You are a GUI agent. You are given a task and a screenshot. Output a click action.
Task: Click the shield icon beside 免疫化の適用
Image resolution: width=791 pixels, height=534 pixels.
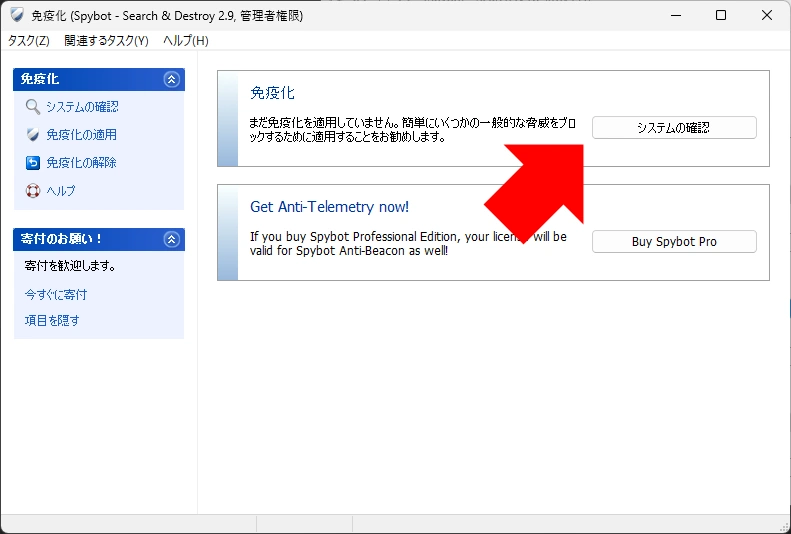coord(33,135)
